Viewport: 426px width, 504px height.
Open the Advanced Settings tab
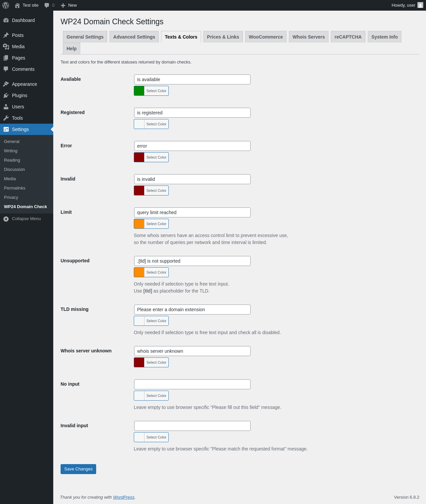click(134, 37)
